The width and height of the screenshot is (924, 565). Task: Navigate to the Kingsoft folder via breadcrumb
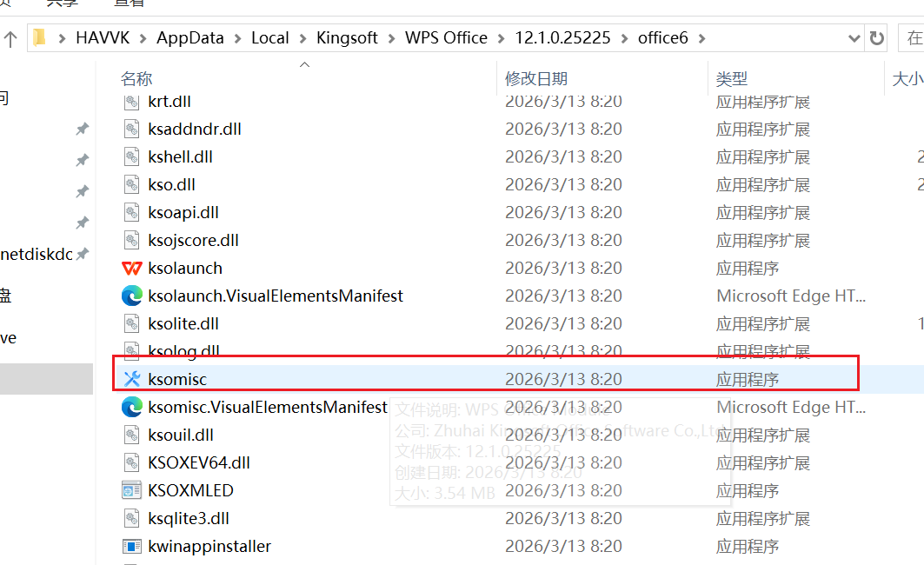click(x=345, y=37)
